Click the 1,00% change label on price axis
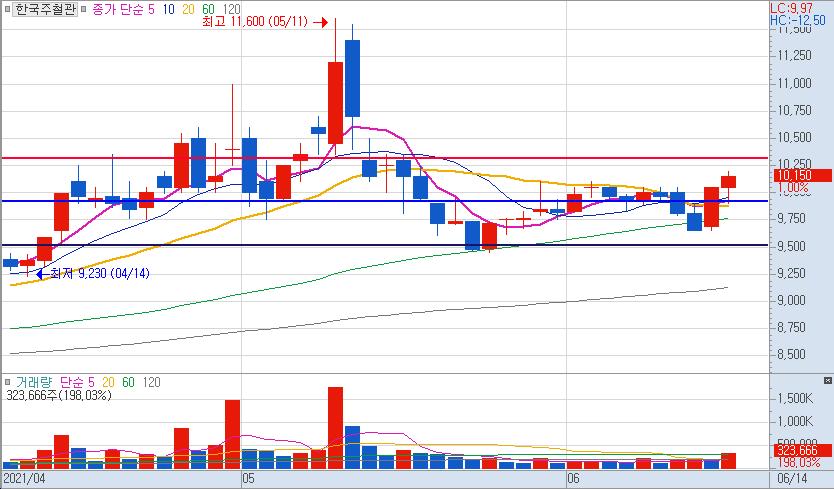 793,187
